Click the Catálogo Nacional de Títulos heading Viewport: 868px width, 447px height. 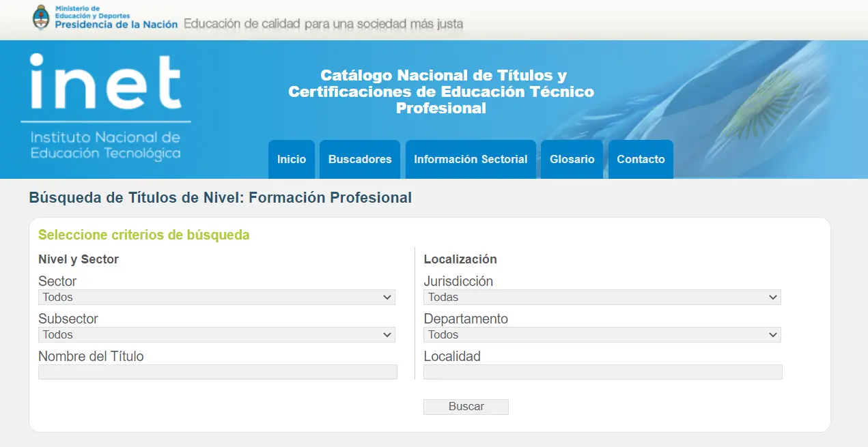click(441, 91)
